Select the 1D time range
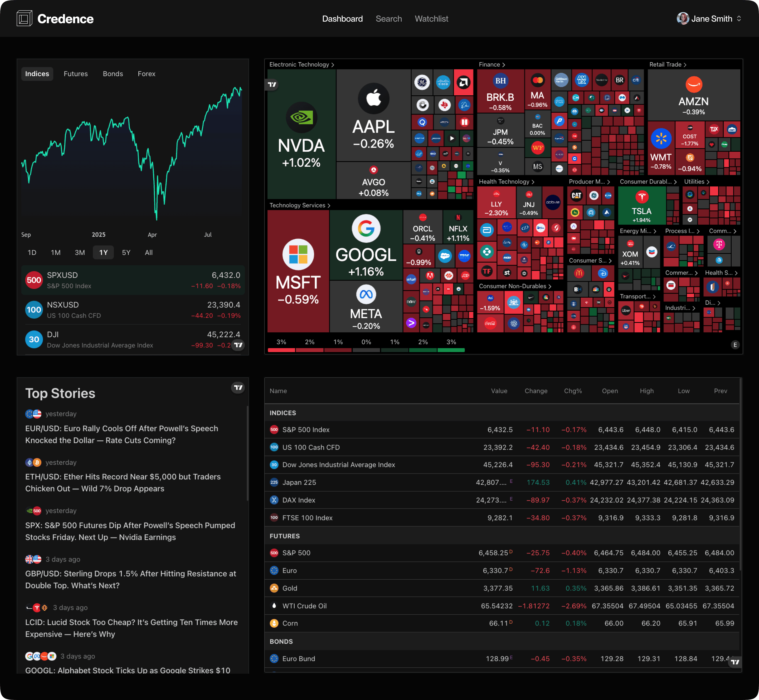759x700 pixels. click(x=32, y=253)
